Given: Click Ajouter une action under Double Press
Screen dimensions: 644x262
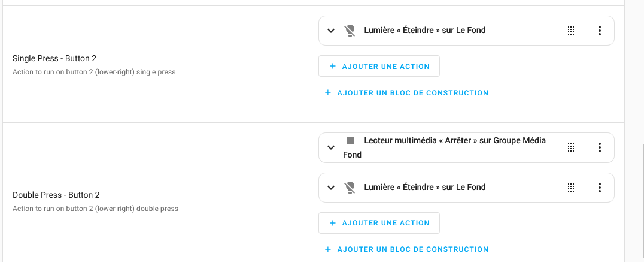Looking at the screenshot, I should click(x=379, y=223).
